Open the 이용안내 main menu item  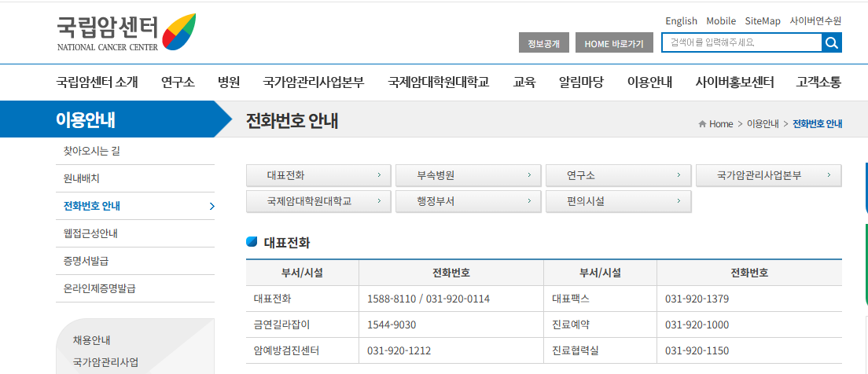click(649, 82)
